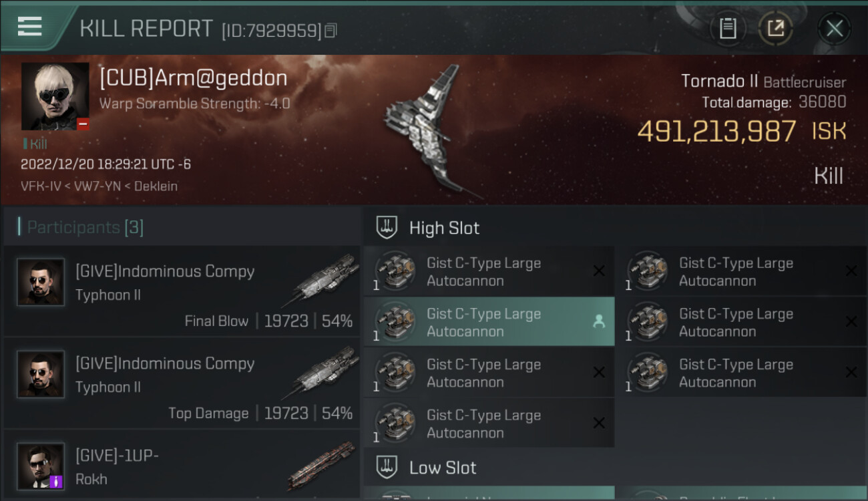Viewport: 868px width, 501px height.
Task: View Arm@geddon pilot portrait
Action: point(55,96)
